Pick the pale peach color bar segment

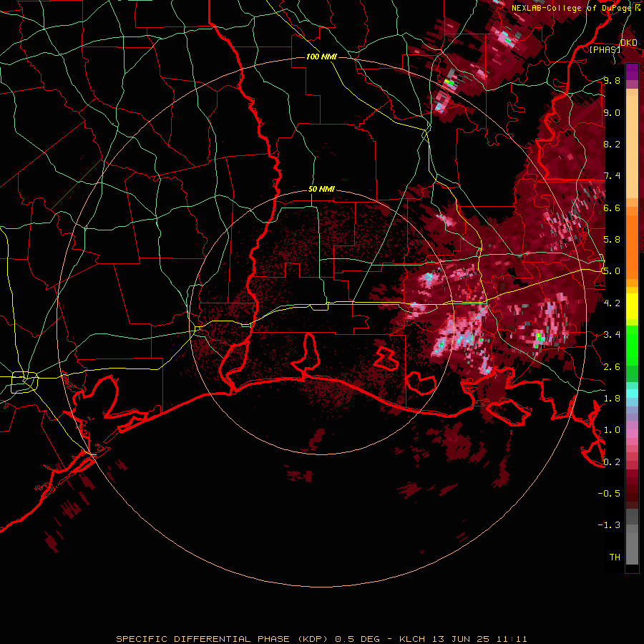pyautogui.click(x=632, y=147)
